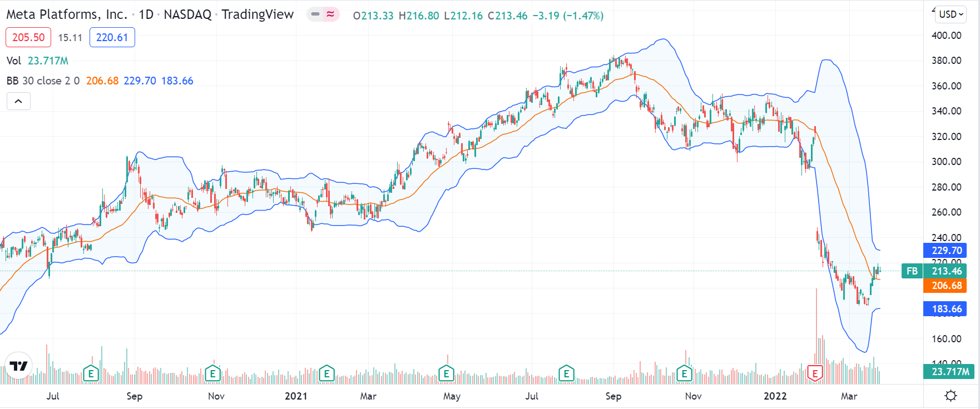Click the red 205.50 sell price button
The height and width of the screenshot is (409, 980).
click(28, 37)
